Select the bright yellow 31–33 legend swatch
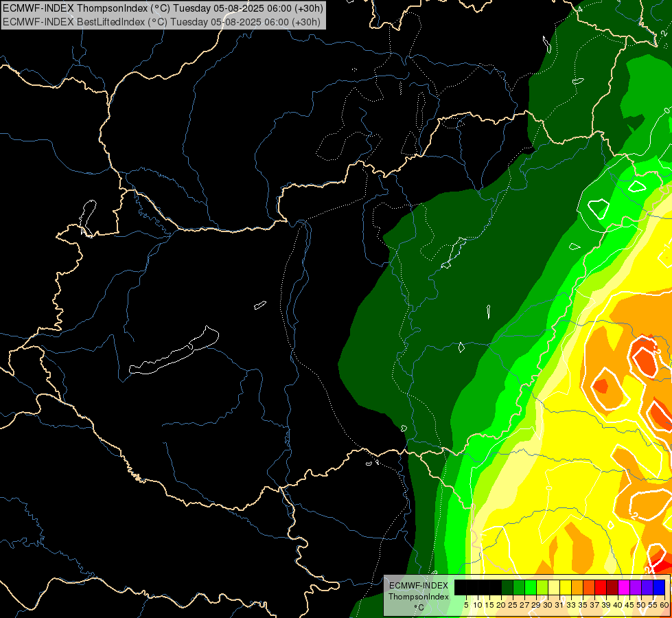Viewport: 672px width, 618px height. 566,588
